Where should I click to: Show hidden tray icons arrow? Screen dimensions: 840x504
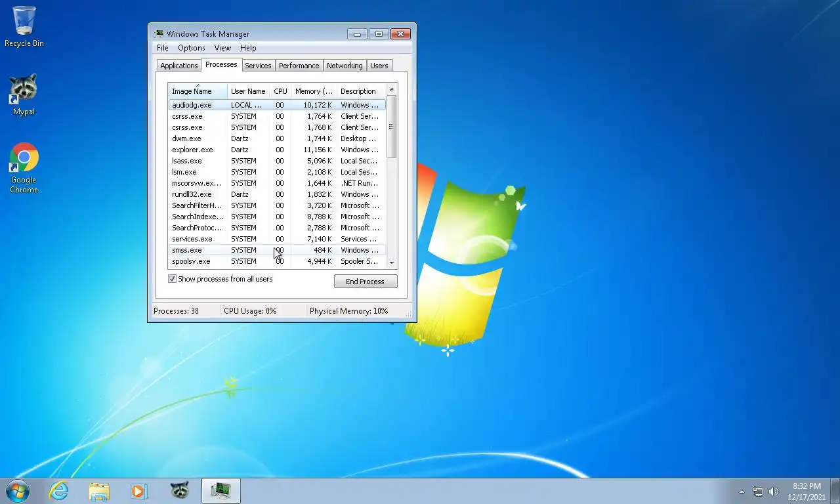742,492
